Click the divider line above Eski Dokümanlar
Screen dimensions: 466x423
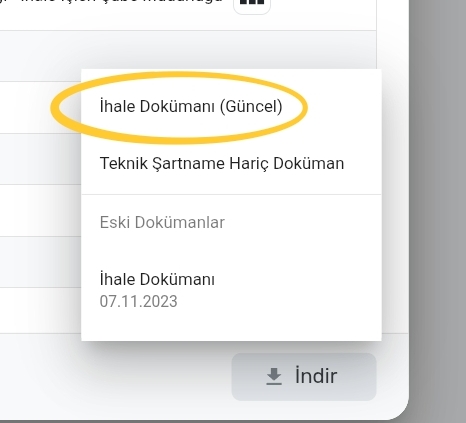[x=231, y=194]
